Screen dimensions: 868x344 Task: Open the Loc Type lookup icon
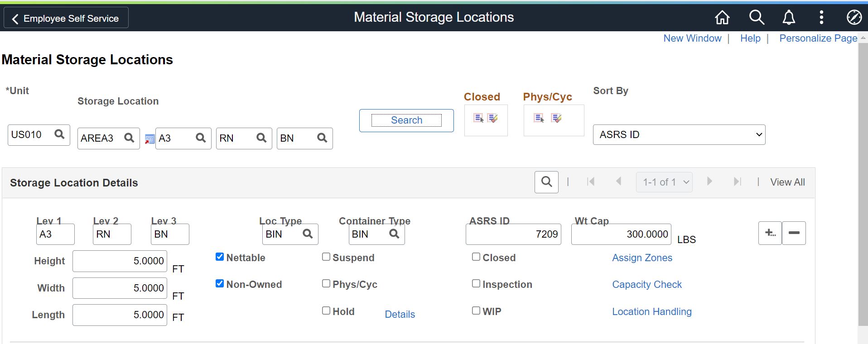point(308,234)
